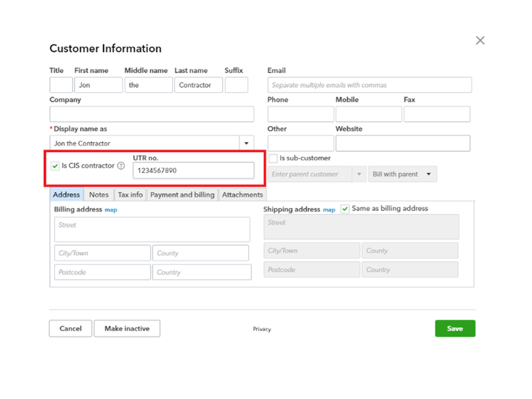This screenshot has height=399, width=532.
Task: Select the Attachments tab
Action: coord(242,195)
